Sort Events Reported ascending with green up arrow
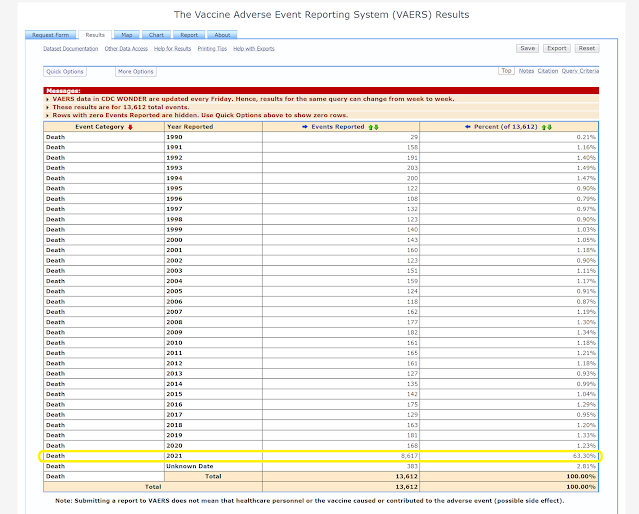This screenshot has height=514, width=639. pos(371,127)
